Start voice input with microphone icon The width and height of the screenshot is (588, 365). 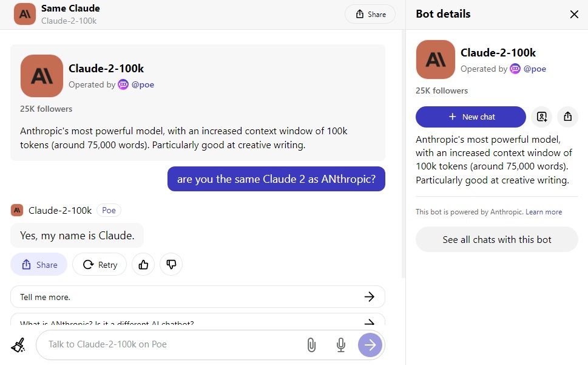340,345
